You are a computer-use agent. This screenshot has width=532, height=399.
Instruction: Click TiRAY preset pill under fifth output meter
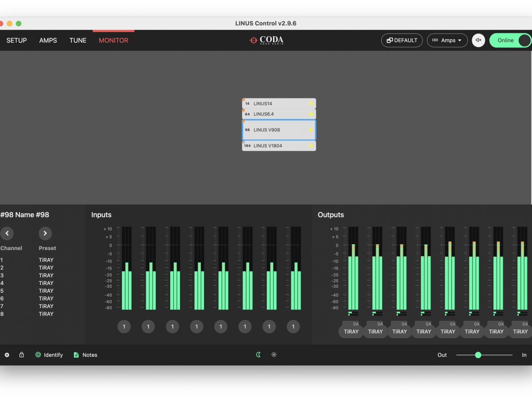click(448, 332)
